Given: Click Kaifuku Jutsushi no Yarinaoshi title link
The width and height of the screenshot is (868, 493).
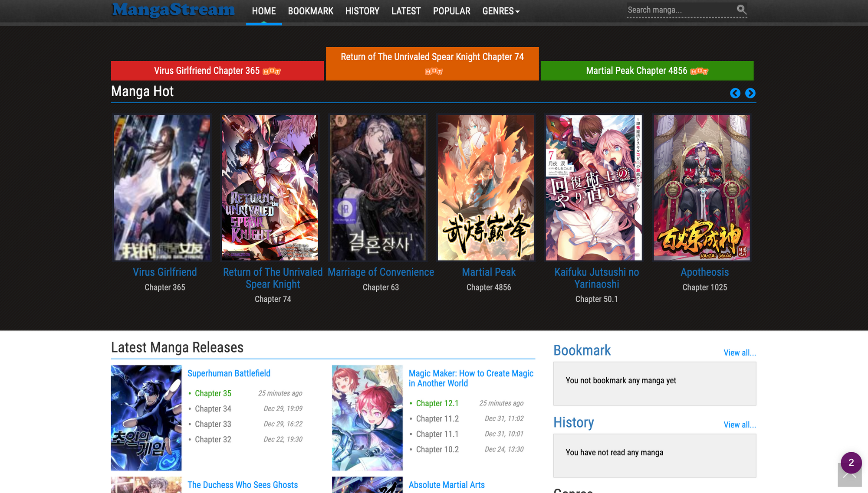Looking at the screenshot, I should point(597,278).
